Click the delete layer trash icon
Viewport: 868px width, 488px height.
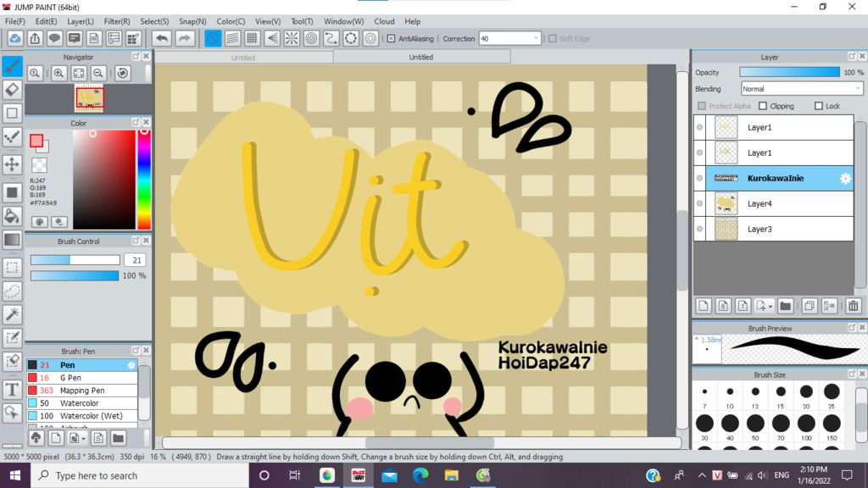[x=853, y=305]
